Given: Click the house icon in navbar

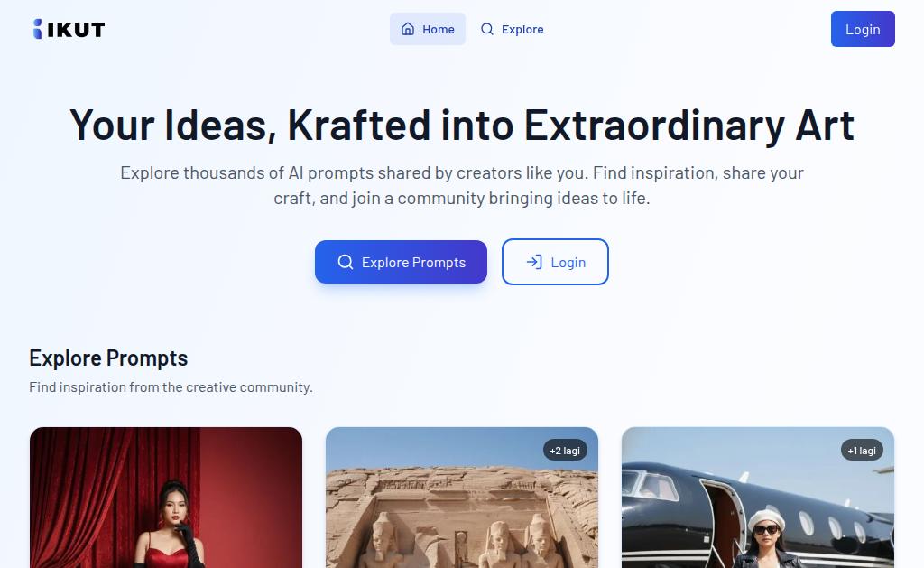Looking at the screenshot, I should tap(408, 29).
